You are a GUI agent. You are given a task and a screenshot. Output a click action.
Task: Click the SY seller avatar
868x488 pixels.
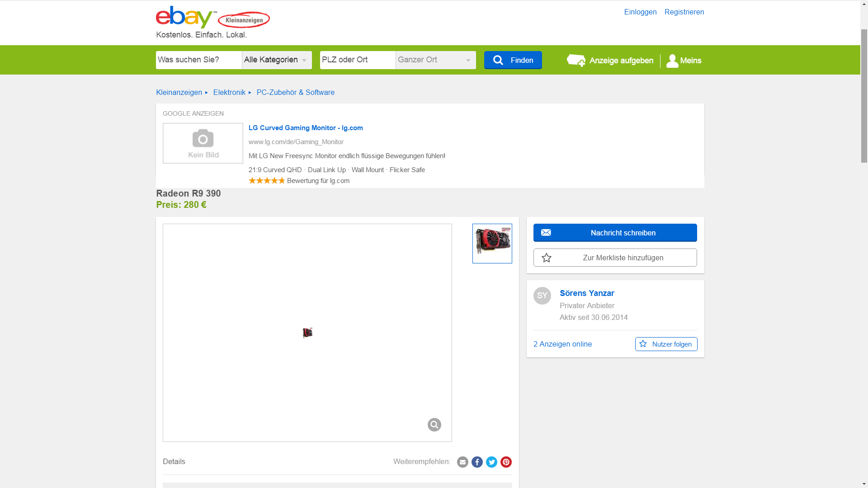pyautogui.click(x=542, y=296)
